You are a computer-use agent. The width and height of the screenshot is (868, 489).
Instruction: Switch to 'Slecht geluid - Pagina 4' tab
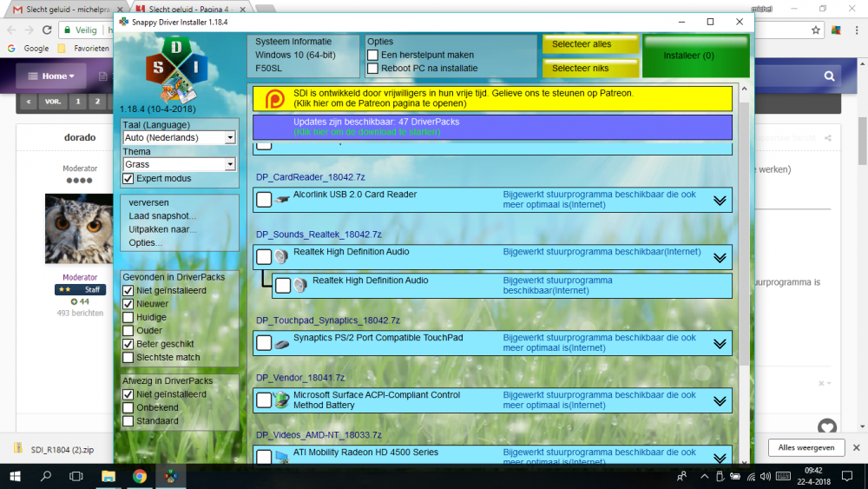click(x=189, y=9)
